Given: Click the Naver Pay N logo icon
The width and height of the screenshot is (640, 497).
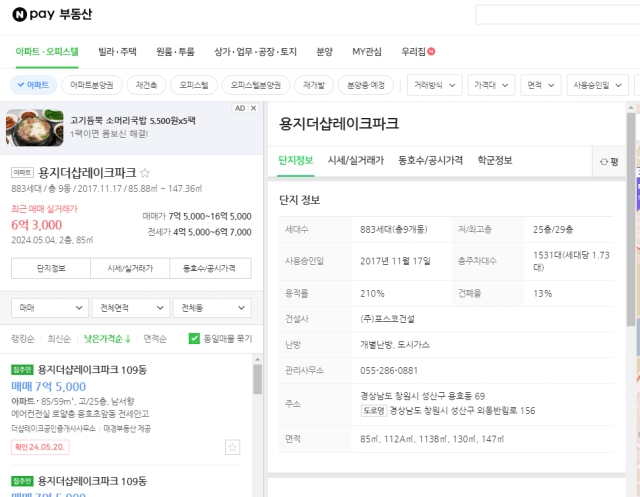Looking at the screenshot, I should [x=20, y=15].
